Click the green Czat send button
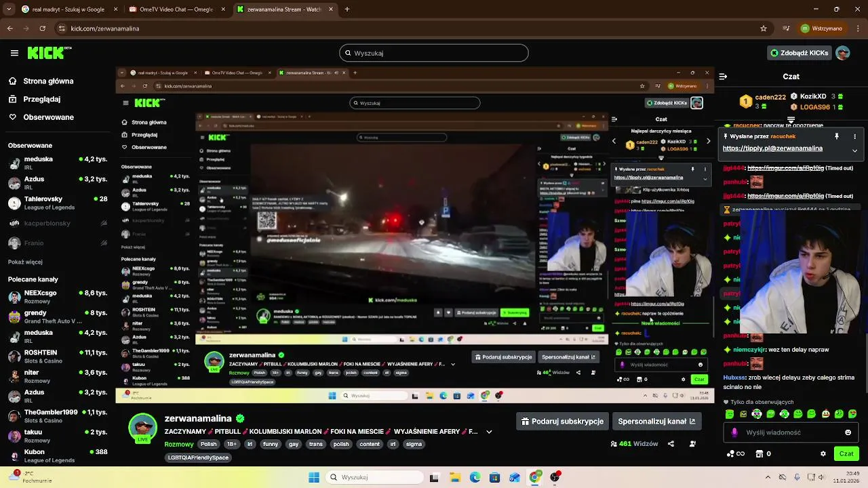 coord(846,454)
